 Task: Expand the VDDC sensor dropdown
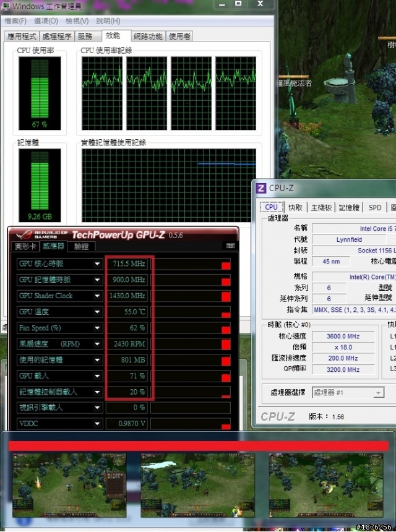pyautogui.click(x=97, y=423)
